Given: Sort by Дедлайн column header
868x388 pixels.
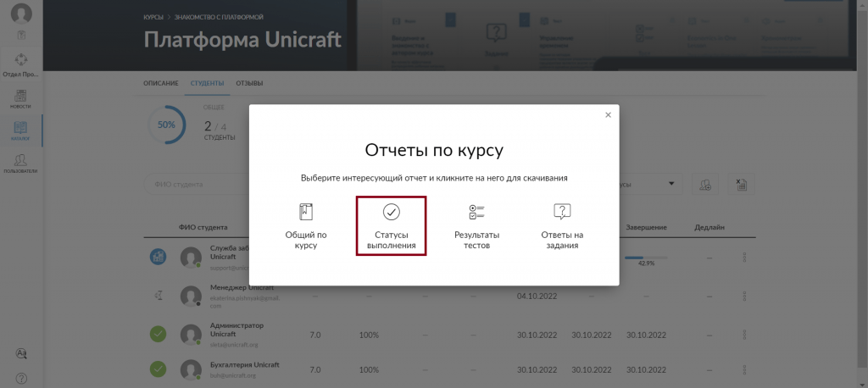Looking at the screenshot, I should tap(709, 228).
